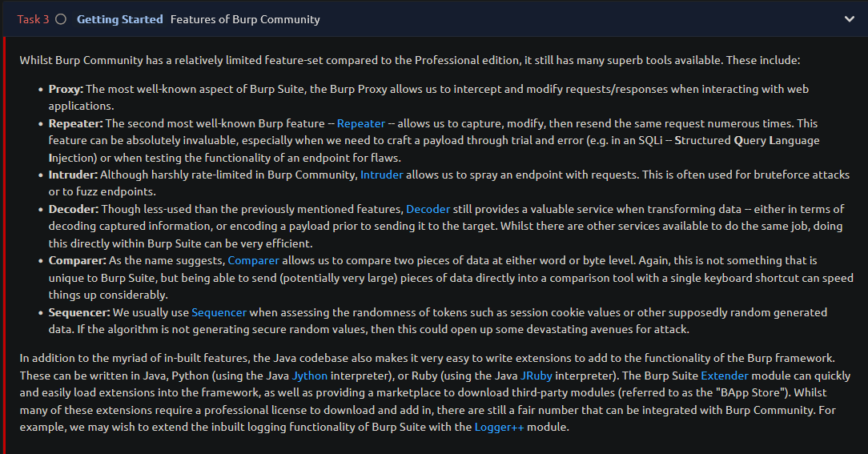Image resolution: width=868 pixels, height=454 pixels.
Task: Click the bold Proxy bullet heading
Action: pyautogui.click(x=66, y=89)
